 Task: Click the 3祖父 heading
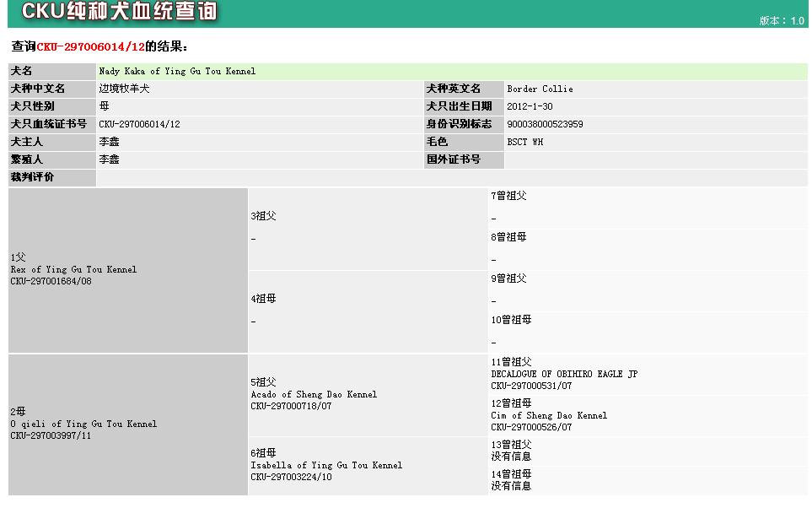pyautogui.click(x=264, y=216)
